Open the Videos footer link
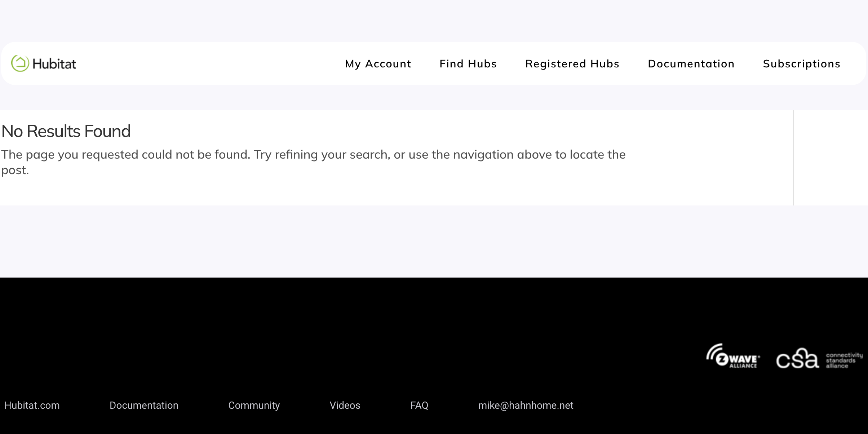 tap(345, 406)
